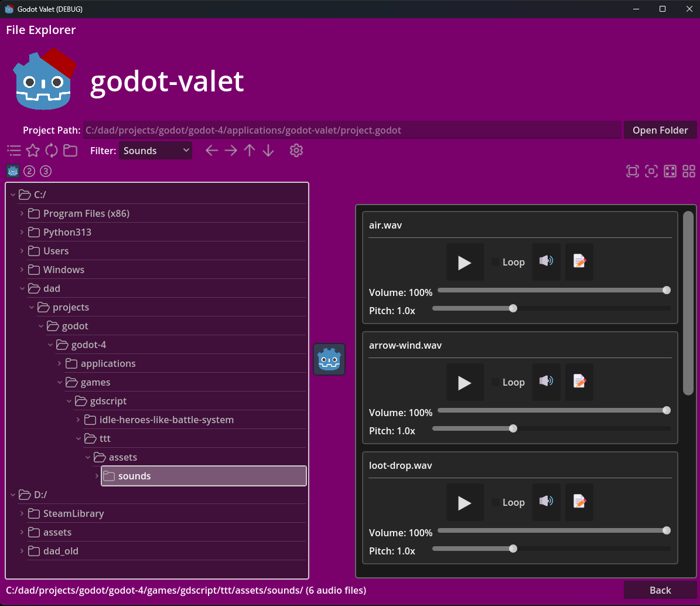The height and width of the screenshot is (606, 700).
Task: Select the gdscript folder row
Action: [x=190, y=401]
